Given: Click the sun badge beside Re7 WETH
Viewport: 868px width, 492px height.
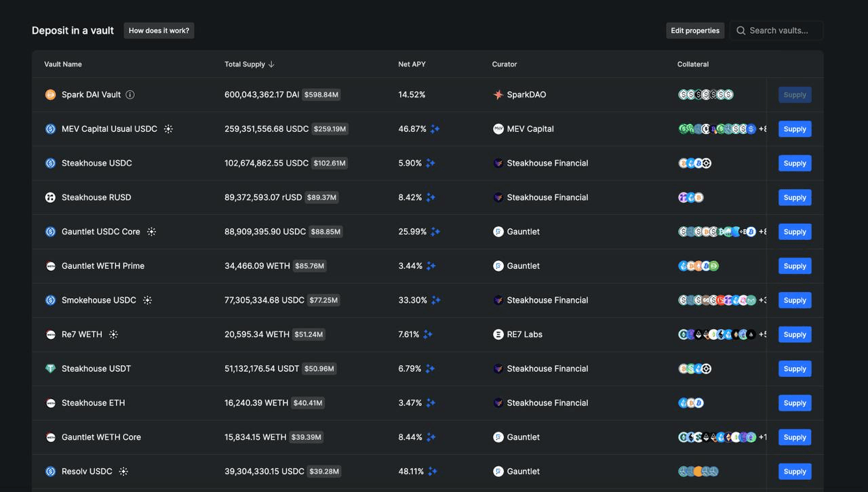Looking at the screenshot, I should tap(113, 335).
